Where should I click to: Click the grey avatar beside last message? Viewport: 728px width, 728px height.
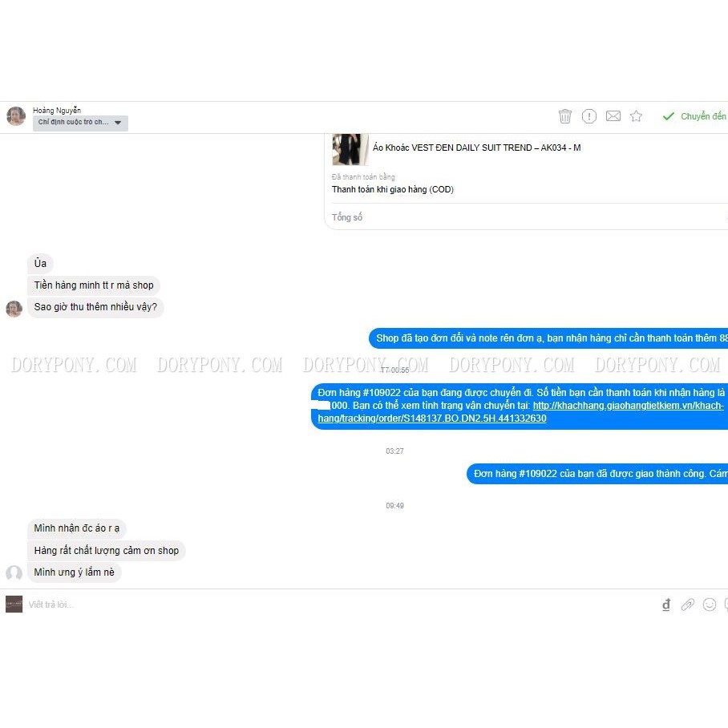tap(14, 573)
